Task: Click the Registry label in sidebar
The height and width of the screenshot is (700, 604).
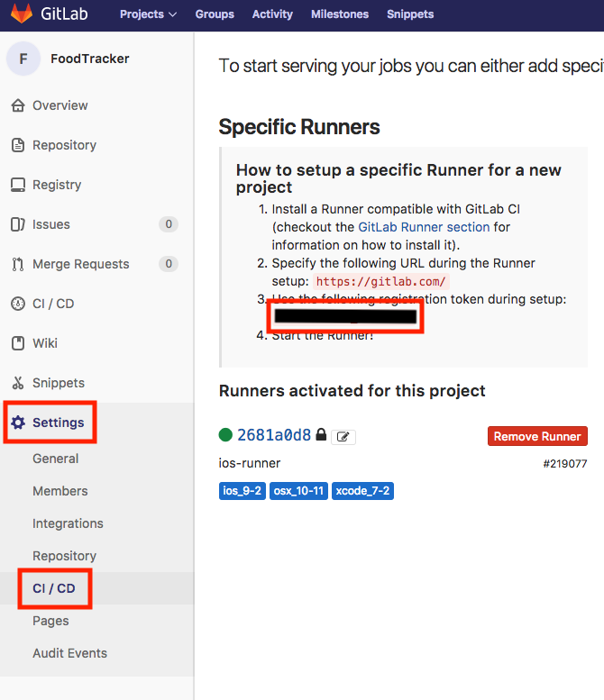Action: pos(57,185)
